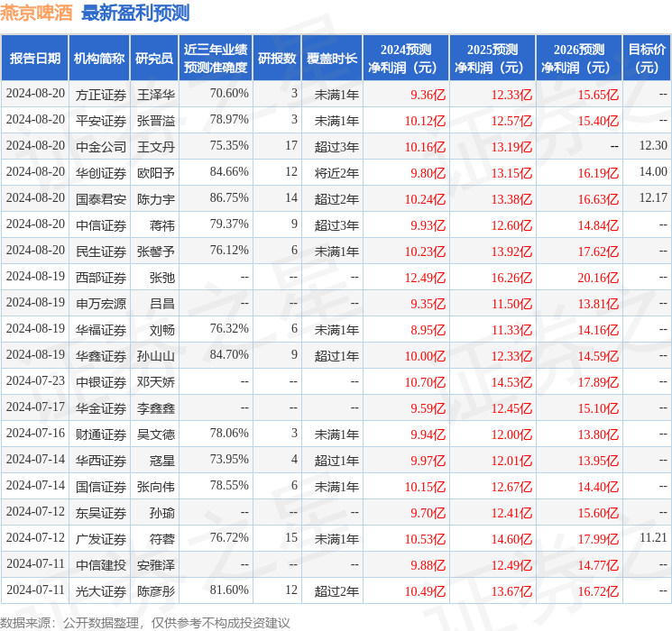Select 华创证券 institution cell

click(x=101, y=173)
